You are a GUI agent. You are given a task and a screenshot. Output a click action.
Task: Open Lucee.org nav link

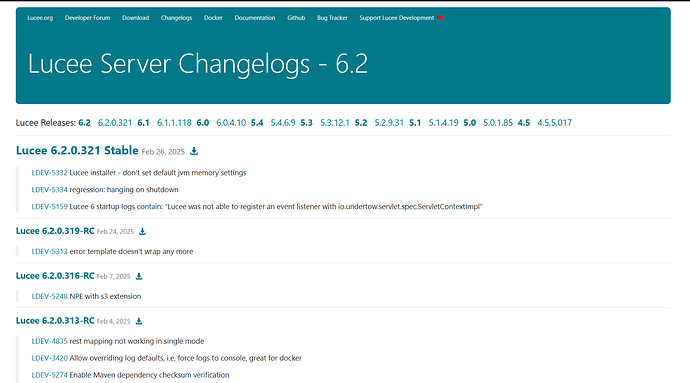(x=40, y=18)
